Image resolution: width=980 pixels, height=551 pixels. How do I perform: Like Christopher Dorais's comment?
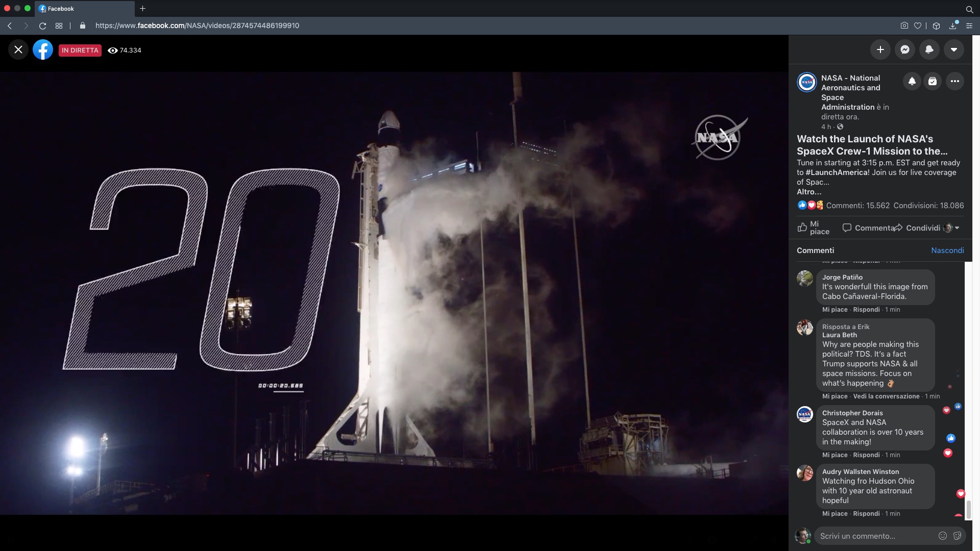(835, 455)
